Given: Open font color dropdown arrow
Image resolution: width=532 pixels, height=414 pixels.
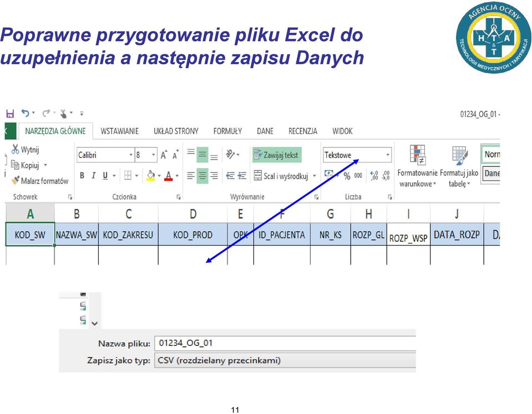Looking at the screenshot, I should 177,176.
